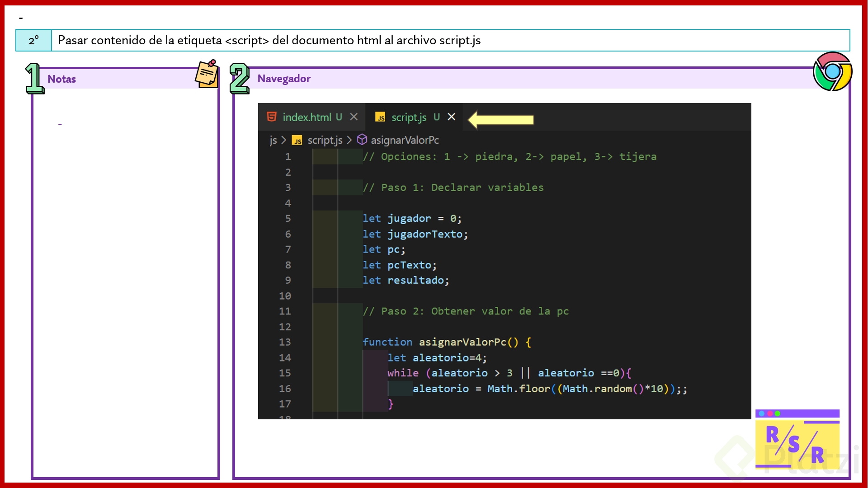Click the JS icon in the breadcrumb
This screenshot has width=868, height=488.
[297, 141]
